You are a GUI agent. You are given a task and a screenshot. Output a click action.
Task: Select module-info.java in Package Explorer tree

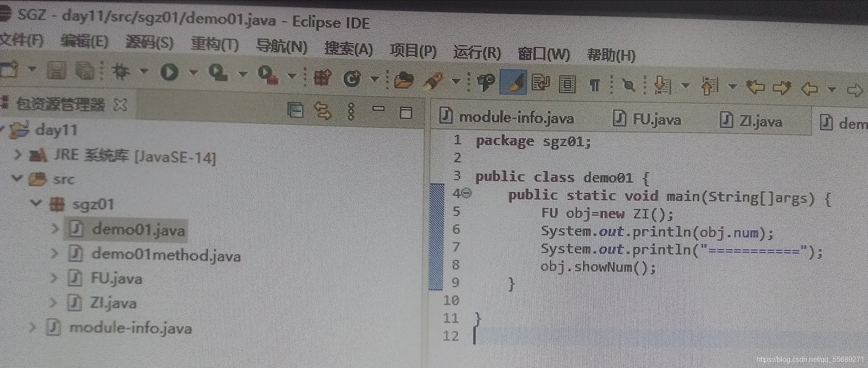(x=119, y=328)
